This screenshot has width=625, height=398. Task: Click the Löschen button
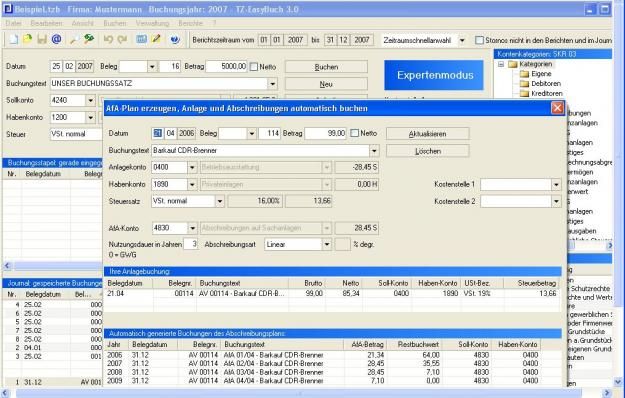(x=428, y=151)
